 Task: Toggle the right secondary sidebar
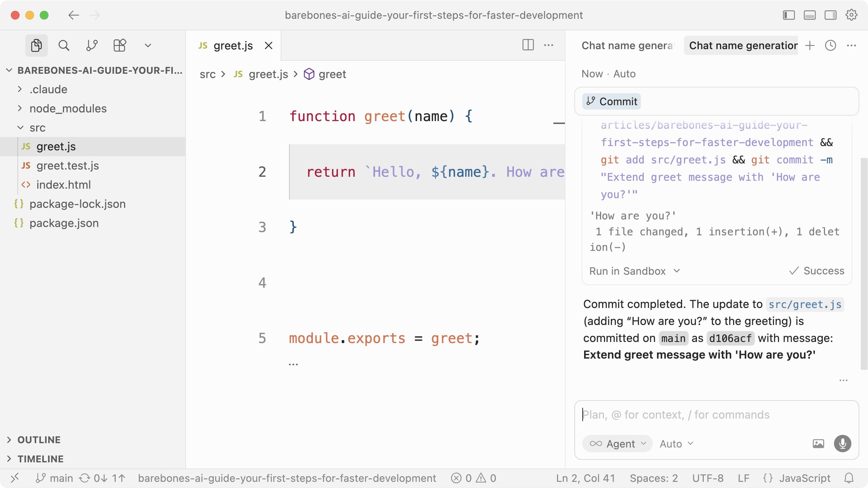pyautogui.click(x=830, y=15)
